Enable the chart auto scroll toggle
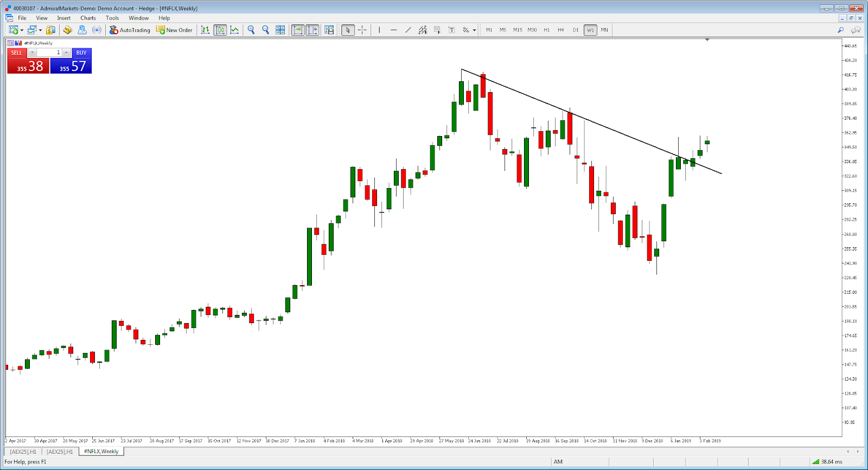This screenshot has height=470, width=868. tap(298, 30)
